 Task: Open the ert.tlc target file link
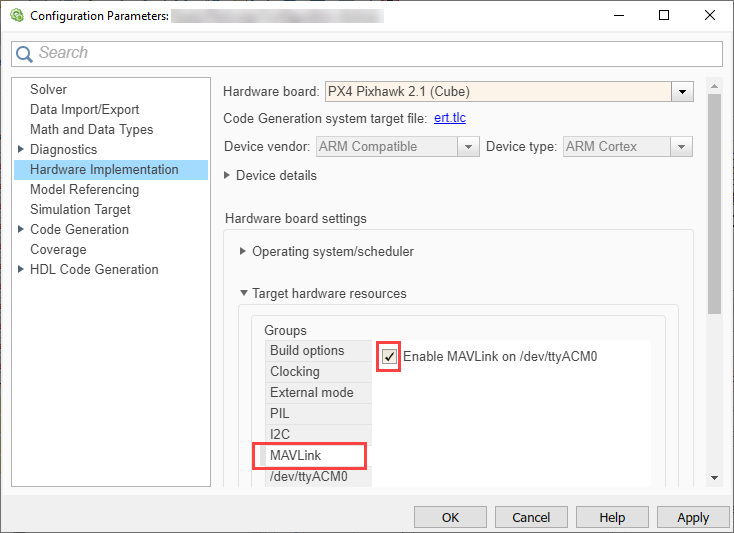(x=449, y=118)
